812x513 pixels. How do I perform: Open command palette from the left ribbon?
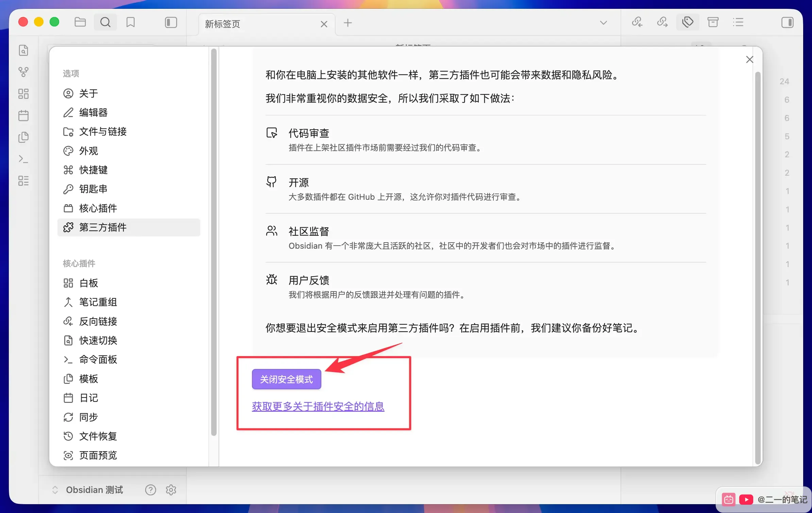tap(23, 159)
